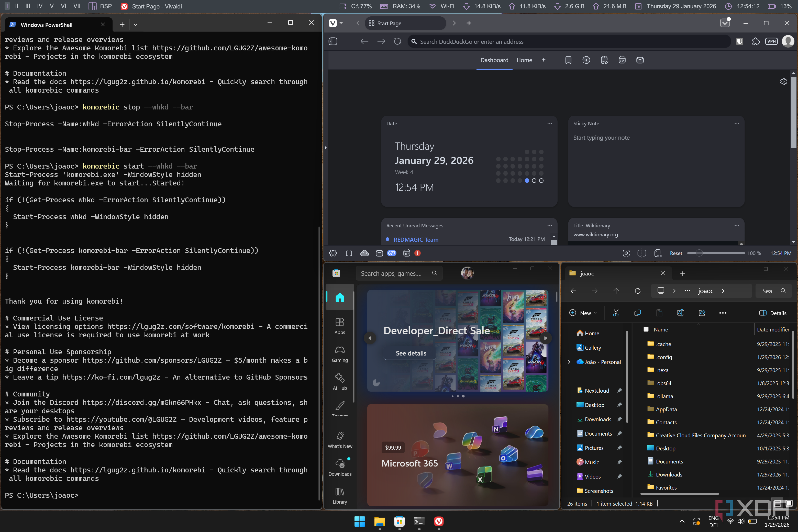The width and height of the screenshot is (798, 532).
Task: Click the capture page camera icon
Action: click(x=626, y=253)
